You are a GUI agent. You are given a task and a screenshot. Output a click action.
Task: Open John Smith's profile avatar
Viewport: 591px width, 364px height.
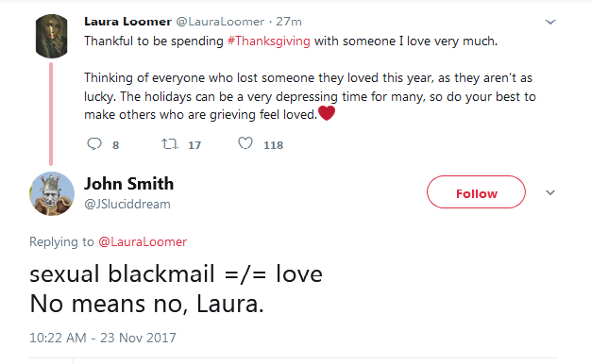pos(52,194)
